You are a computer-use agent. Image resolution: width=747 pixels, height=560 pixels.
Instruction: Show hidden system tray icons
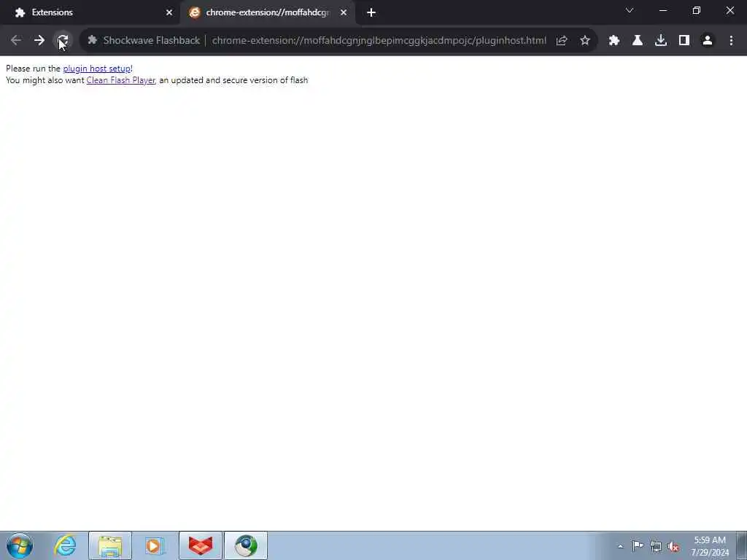[x=620, y=546]
